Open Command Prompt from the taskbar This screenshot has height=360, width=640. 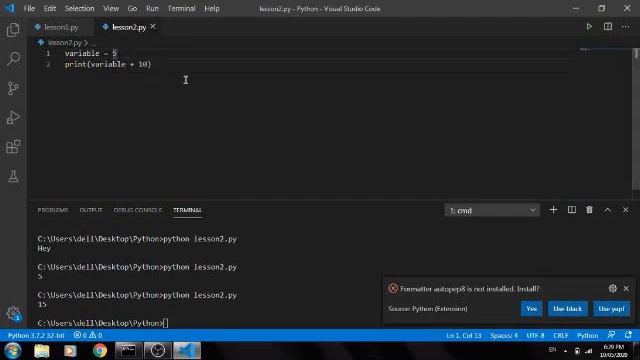point(128,351)
